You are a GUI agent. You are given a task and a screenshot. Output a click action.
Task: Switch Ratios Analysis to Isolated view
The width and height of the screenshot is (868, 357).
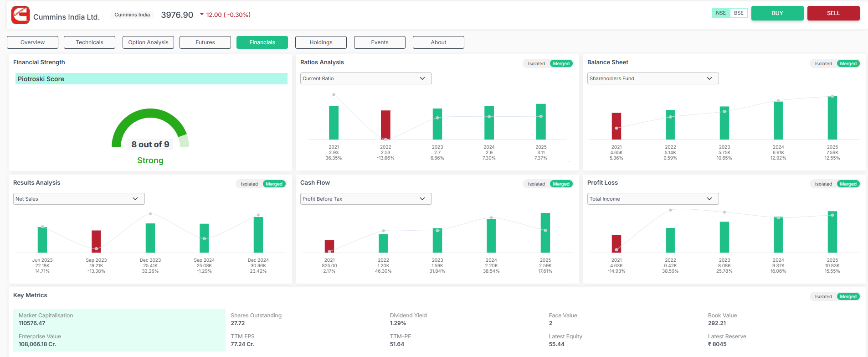[x=536, y=64]
